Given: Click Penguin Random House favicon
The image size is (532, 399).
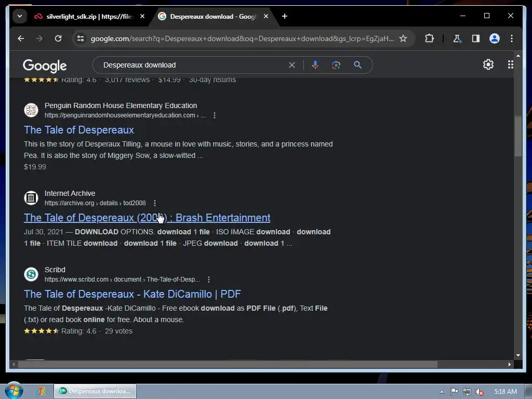Looking at the screenshot, I should 31,110.
